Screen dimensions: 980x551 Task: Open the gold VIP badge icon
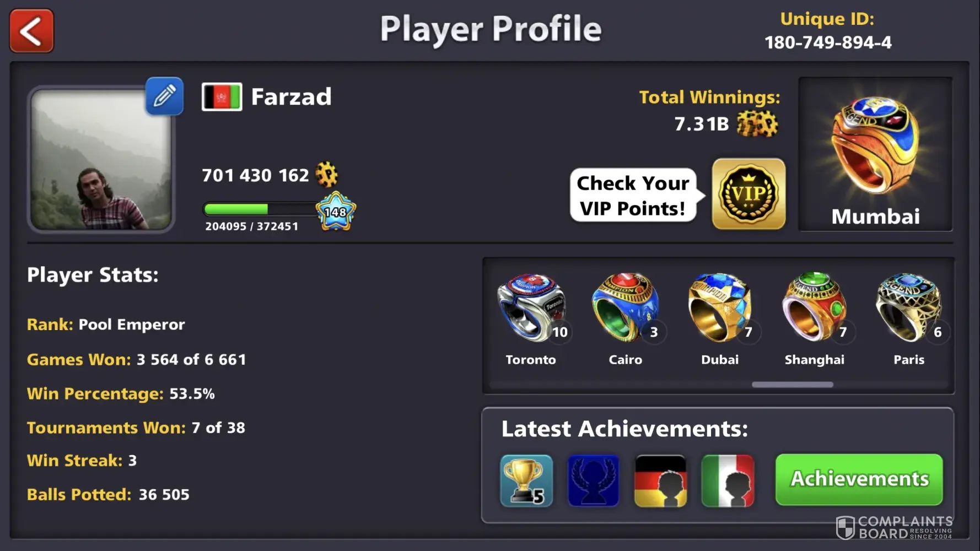[x=749, y=193]
